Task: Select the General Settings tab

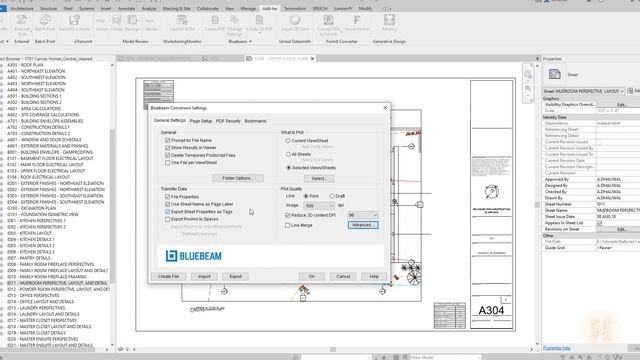Action: [x=169, y=121]
